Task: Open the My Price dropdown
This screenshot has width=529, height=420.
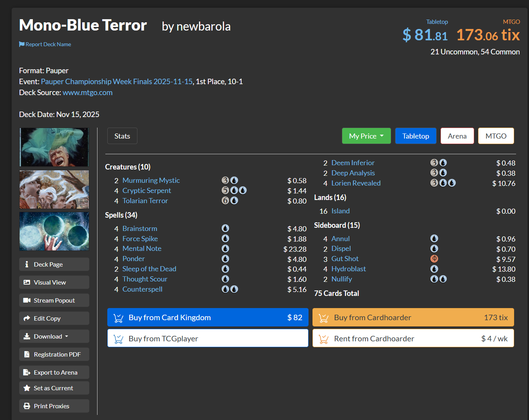Action: click(x=367, y=136)
